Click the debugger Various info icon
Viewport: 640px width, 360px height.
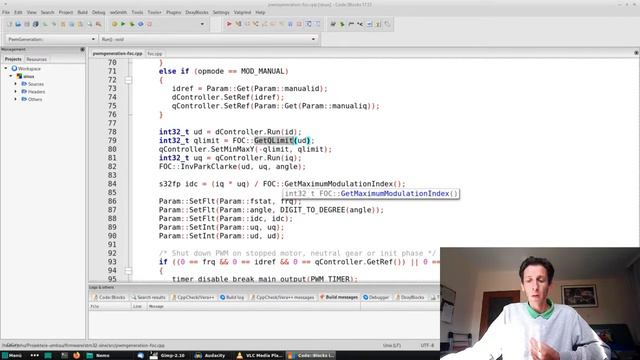pos(318,24)
